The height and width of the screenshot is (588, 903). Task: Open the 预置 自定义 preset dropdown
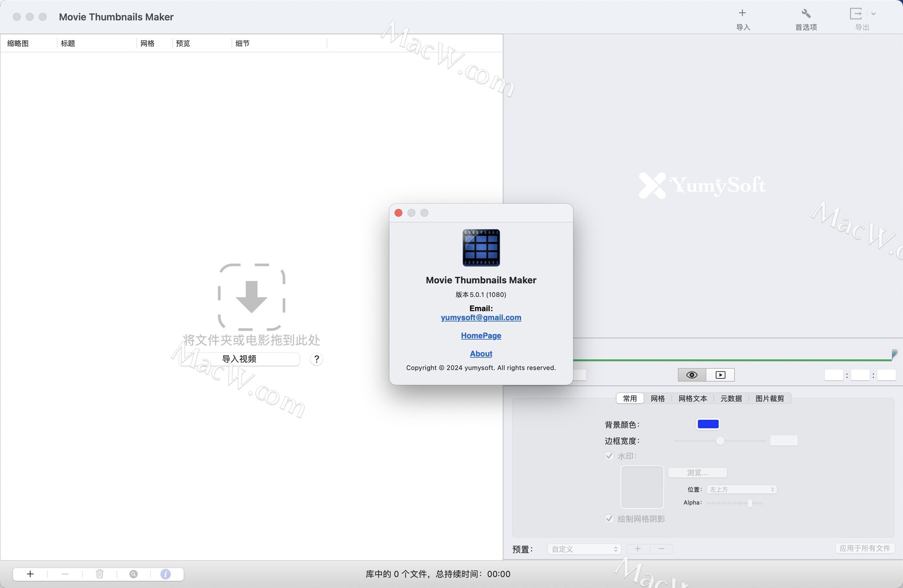(x=584, y=549)
